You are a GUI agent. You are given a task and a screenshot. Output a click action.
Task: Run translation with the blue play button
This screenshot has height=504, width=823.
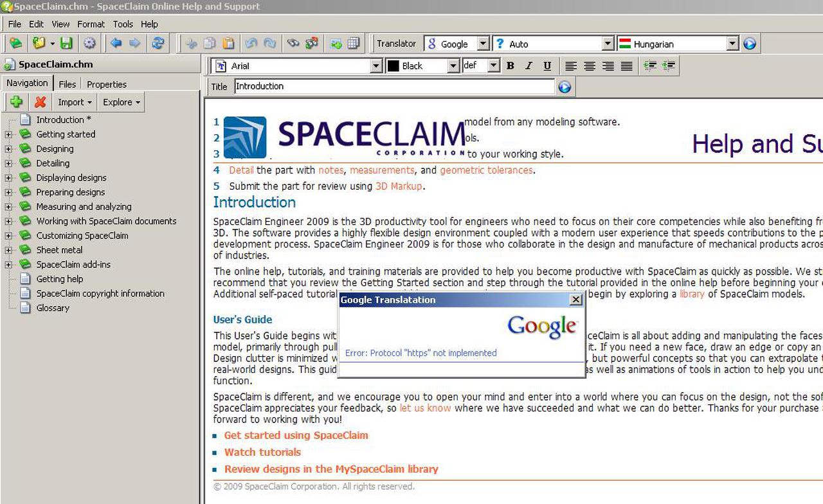(749, 44)
